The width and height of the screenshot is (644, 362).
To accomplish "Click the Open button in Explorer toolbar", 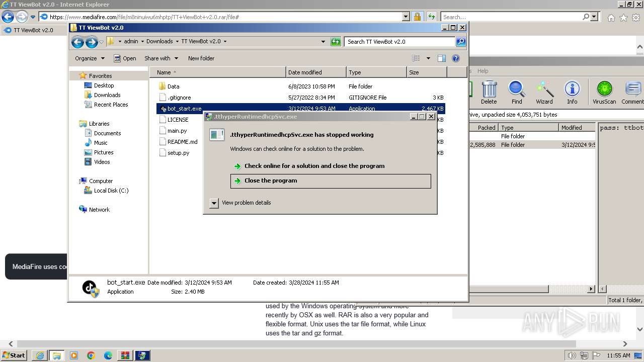I will point(125,58).
